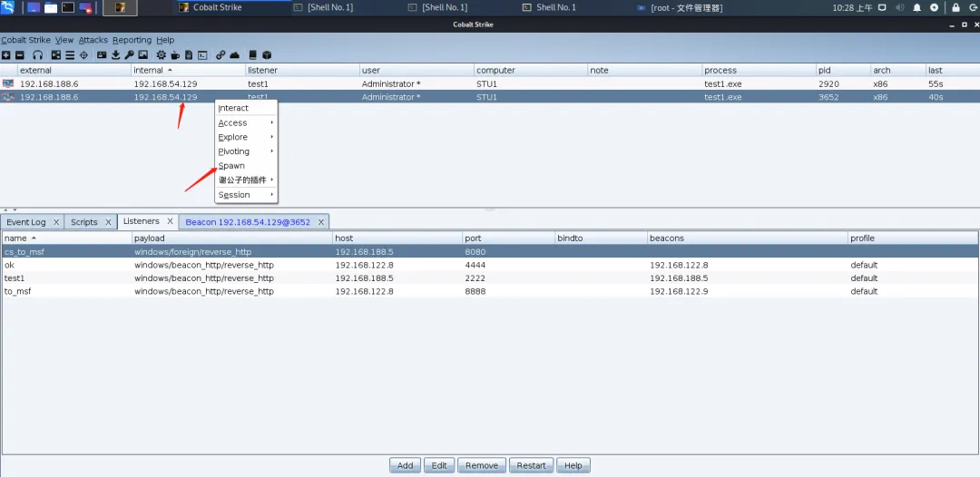Switch to pivot graph view icon
The width and height of the screenshot is (980, 477).
click(x=56, y=55)
